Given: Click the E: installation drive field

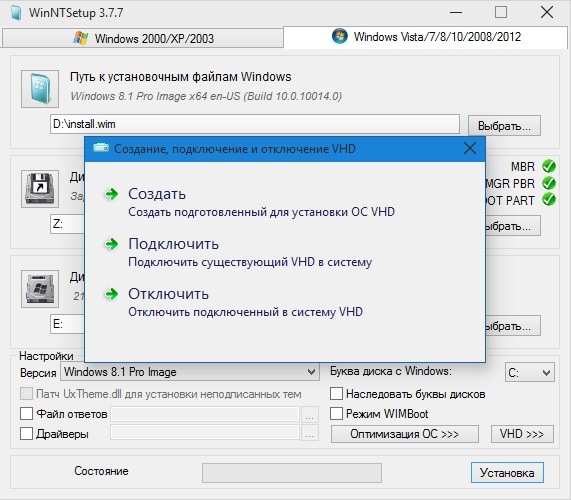Looking at the screenshot, I should 67,324.
